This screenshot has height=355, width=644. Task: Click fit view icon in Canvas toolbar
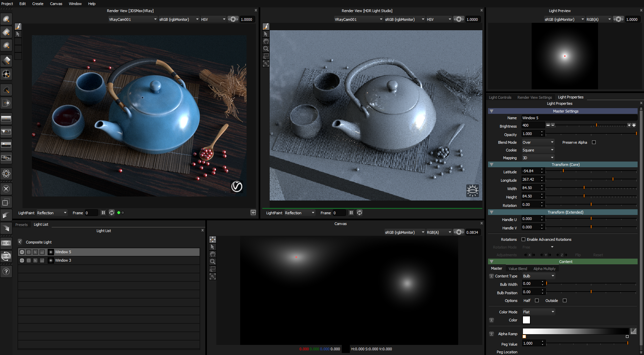(x=213, y=276)
